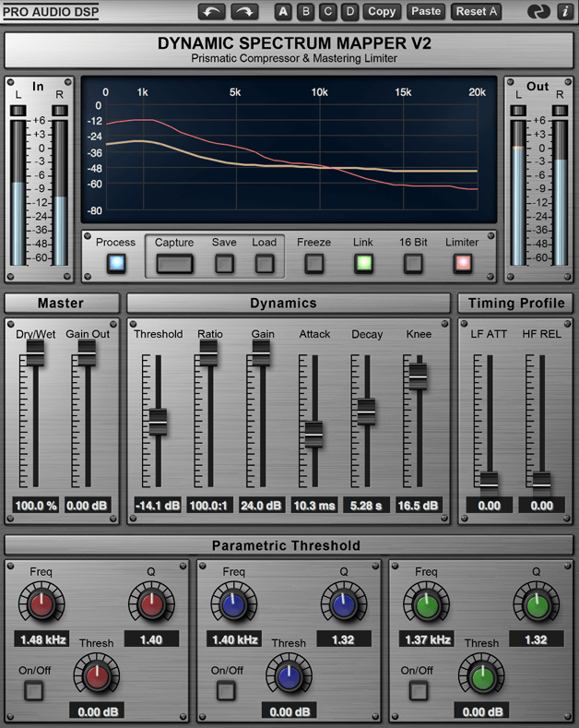Click the red band Q value 1.40
Image resolution: width=579 pixels, height=728 pixels.
151,639
